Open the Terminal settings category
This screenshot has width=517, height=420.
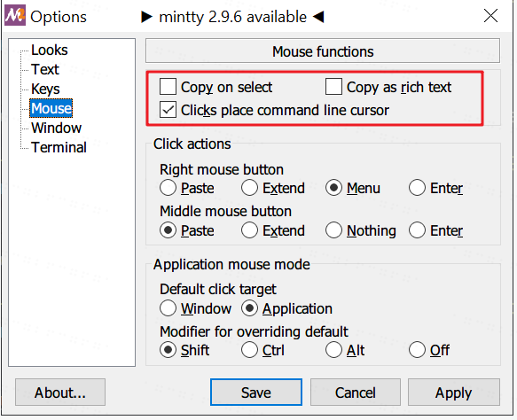[x=59, y=147]
